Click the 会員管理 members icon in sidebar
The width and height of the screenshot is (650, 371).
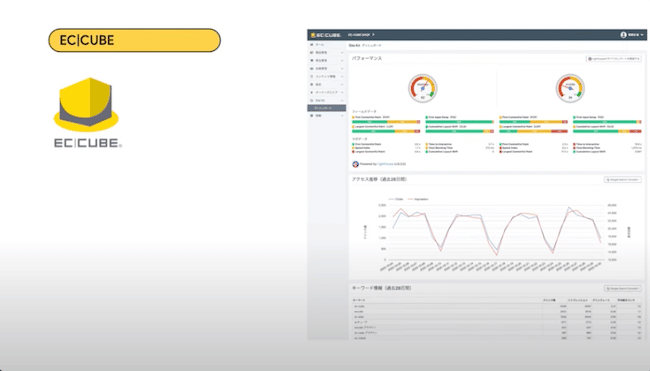[x=312, y=68]
